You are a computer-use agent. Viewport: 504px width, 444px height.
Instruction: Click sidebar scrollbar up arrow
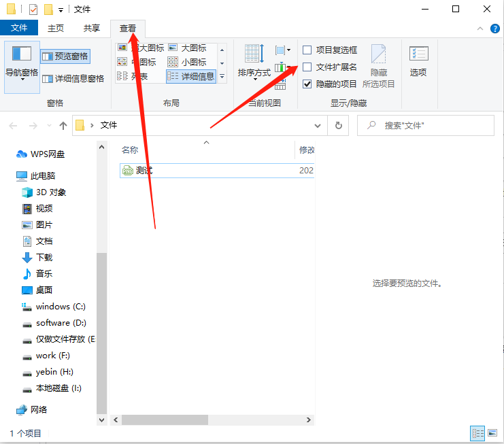click(x=101, y=147)
